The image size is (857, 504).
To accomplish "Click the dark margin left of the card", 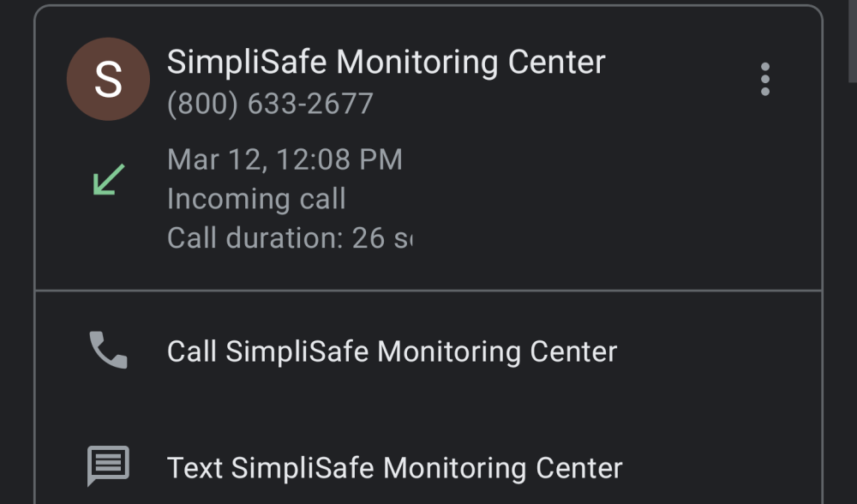I will 15,257.
